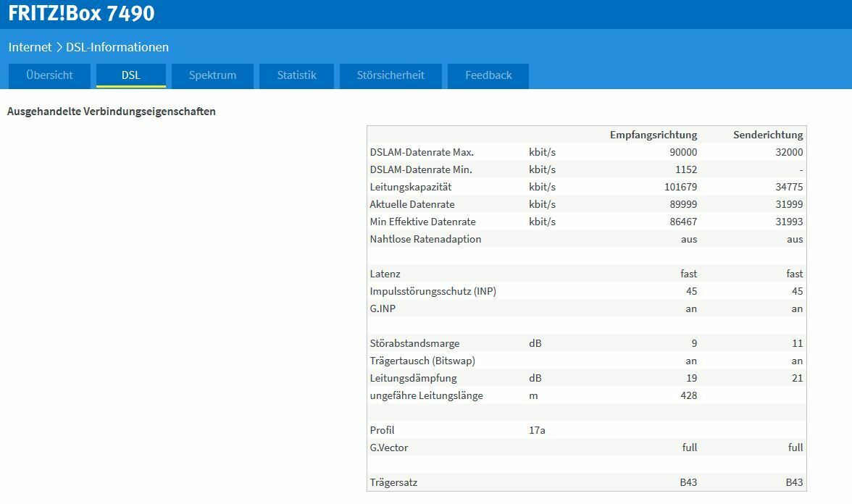Screen dimensions: 852x504
Task: Click the Empfangsrichtung column header
Action: click(x=653, y=135)
